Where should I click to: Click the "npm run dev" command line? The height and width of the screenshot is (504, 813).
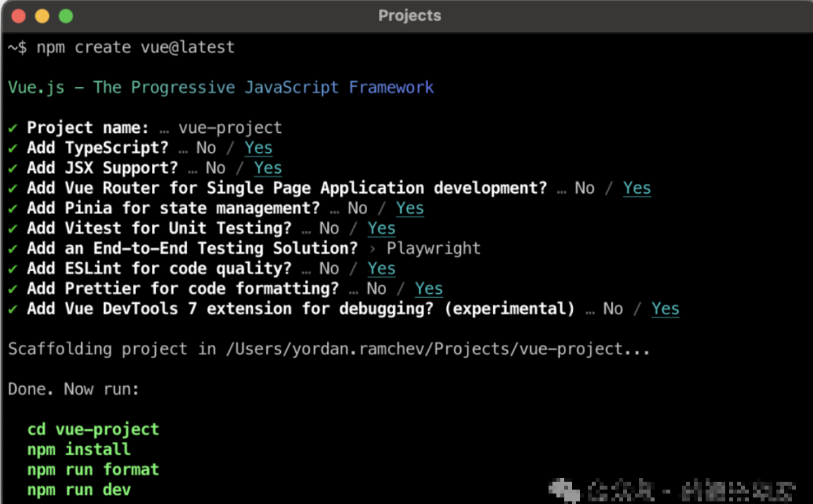tap(79, 490)
